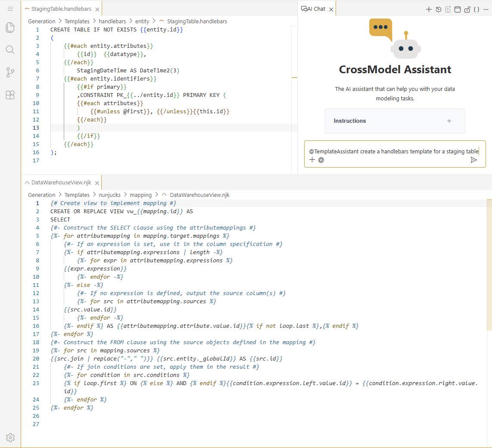
Task: Open the Extensions view
Action: tap(10, 95)
